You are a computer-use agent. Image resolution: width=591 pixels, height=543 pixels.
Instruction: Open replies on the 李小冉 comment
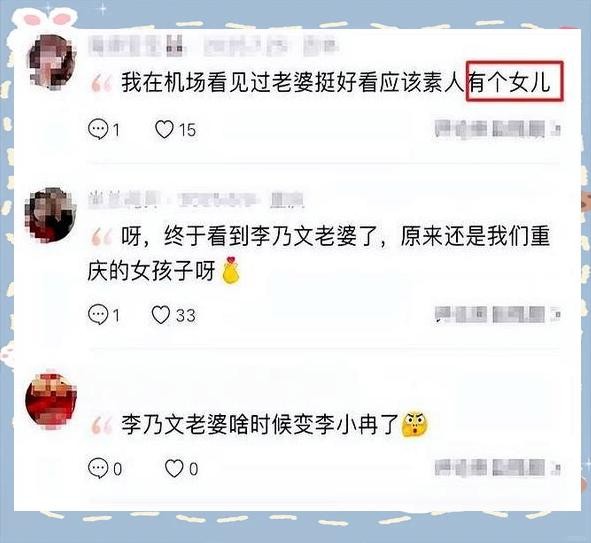105,468
